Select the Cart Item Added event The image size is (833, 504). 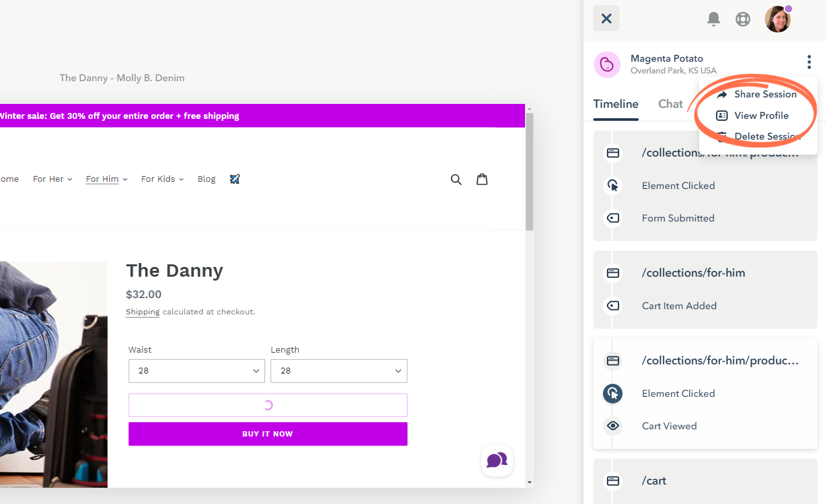pyautogui.click(x=679, y=306)
